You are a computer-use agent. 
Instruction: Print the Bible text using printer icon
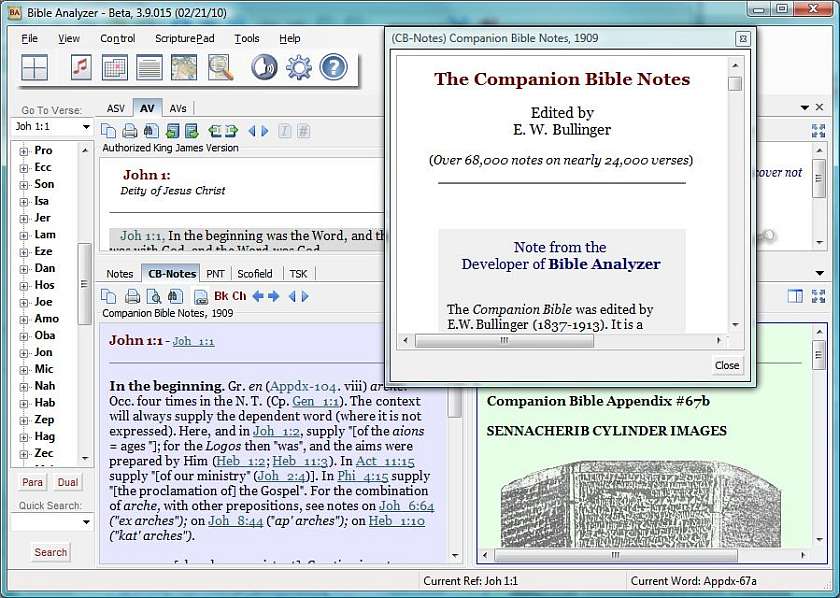pyautogui.click(x=130, y=131)
